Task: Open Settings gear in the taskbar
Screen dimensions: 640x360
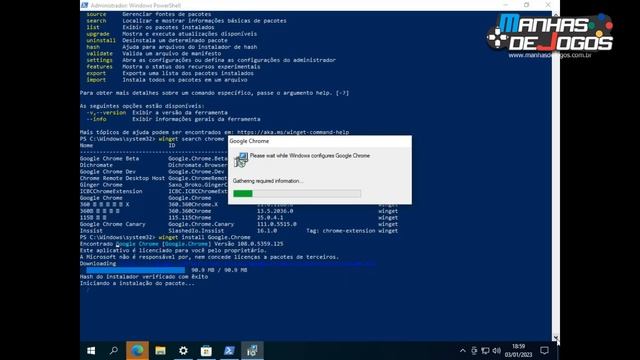Action: click(183, 351)
